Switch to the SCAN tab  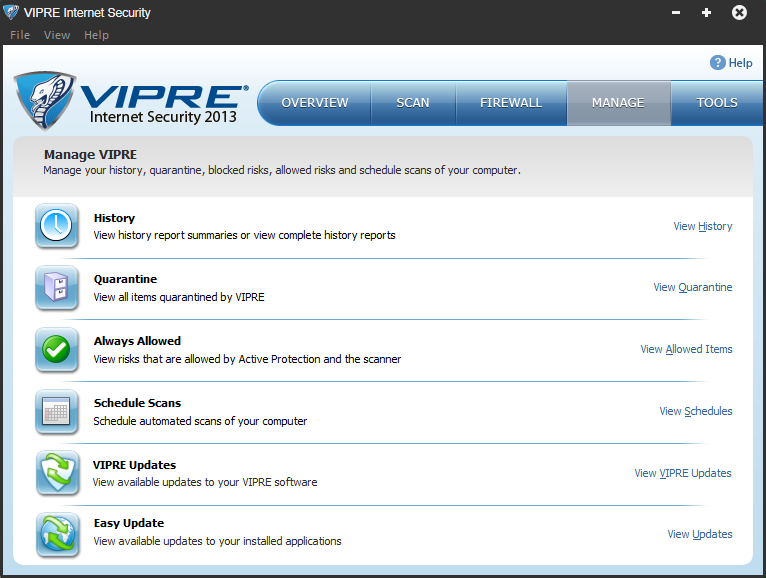[x=413, y=103]
